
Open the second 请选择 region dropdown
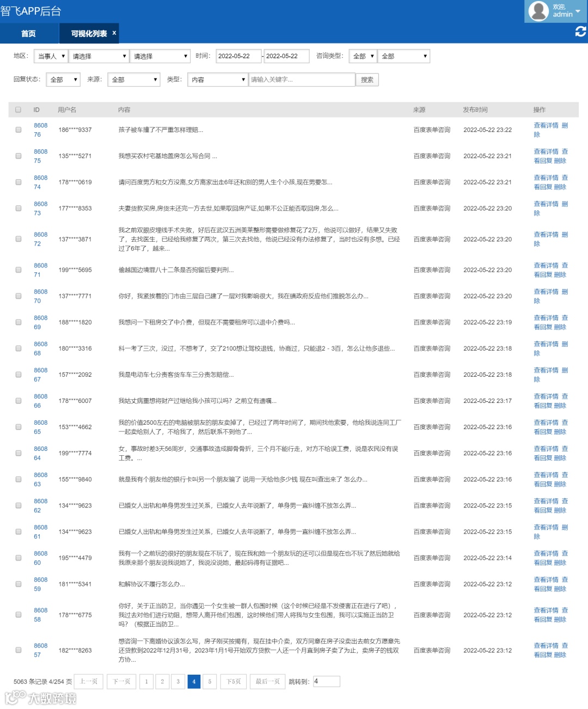point(160,56)
